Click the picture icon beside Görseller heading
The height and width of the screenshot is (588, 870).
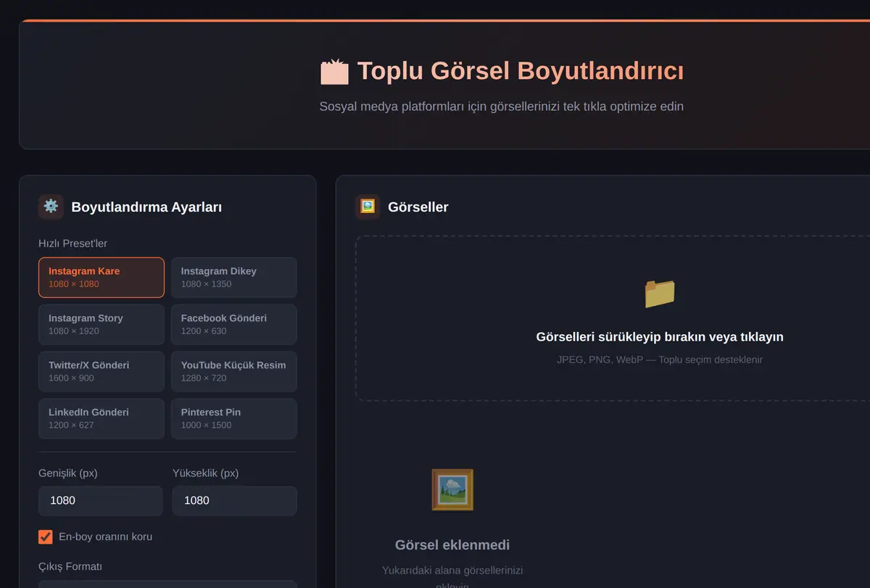(368, 207)
